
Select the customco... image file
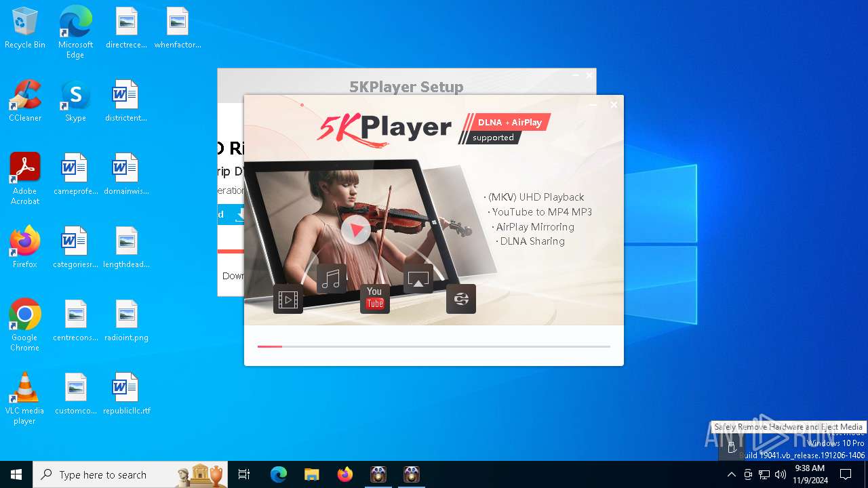[75, 394]
